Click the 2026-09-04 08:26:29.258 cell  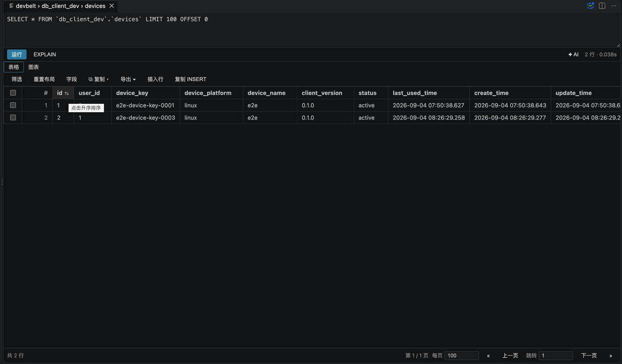tap(429, 118)
